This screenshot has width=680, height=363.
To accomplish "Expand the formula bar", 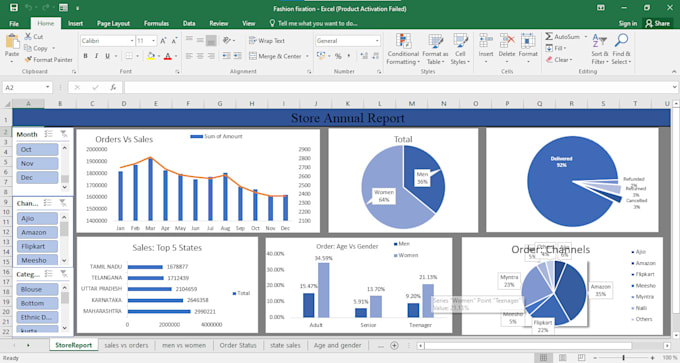I will point(674,87).
